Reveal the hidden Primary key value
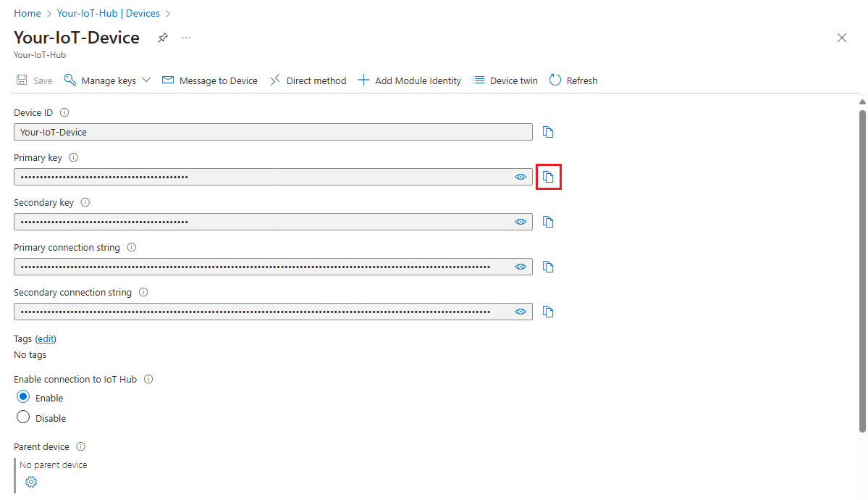868x500 pixels. pos(521,176)
